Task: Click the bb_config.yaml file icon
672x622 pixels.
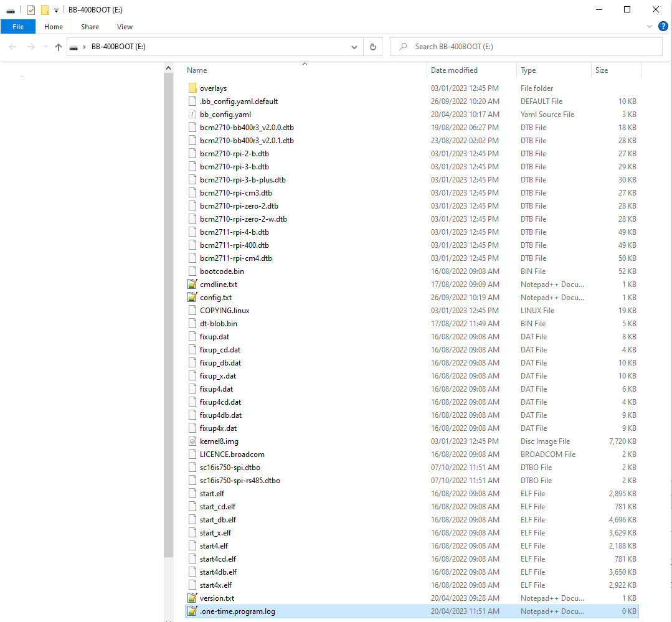Action: [192, 115]
